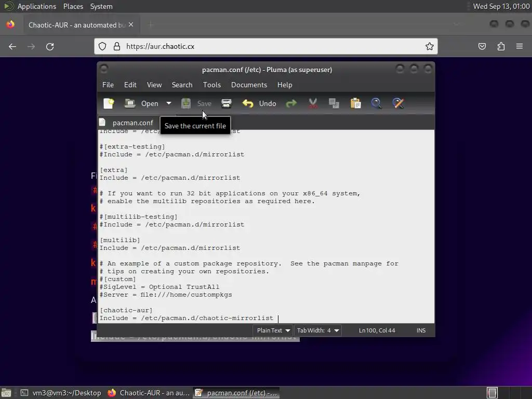Click the Redo green arrow icon
Image resolution: width=532 pixels, height=399 pixels.
click(x=291, y=103)
